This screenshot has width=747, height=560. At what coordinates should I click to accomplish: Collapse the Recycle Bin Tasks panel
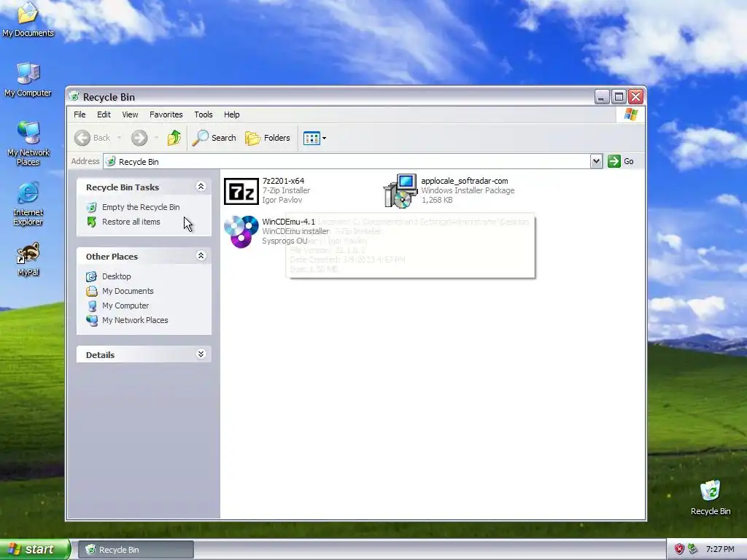(201, 187)
